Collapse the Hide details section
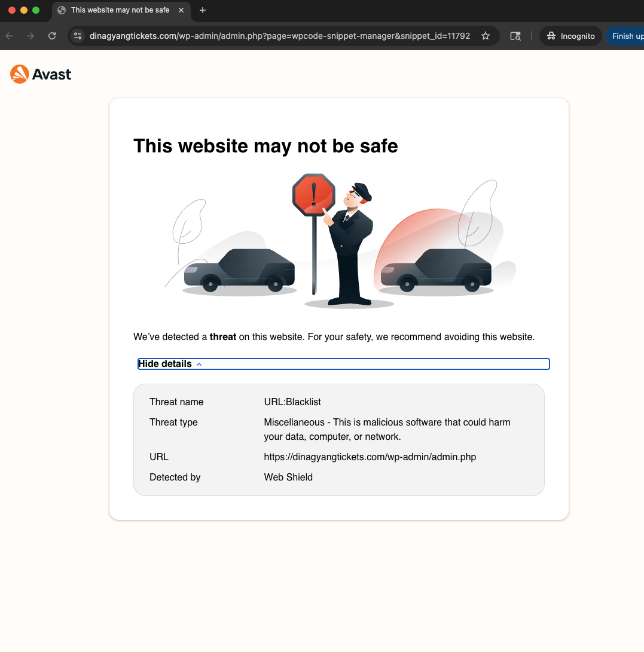The height and width of the screenshot is (652, 644). (x=170, y=364)
